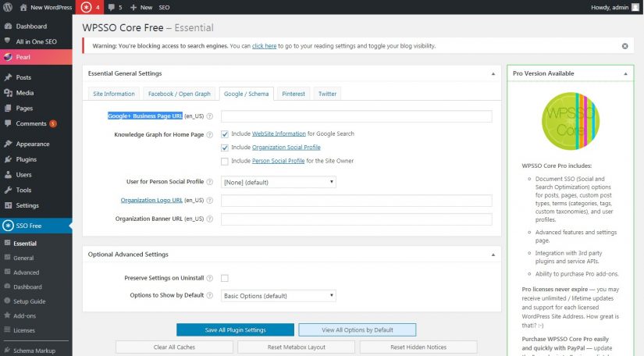The width and height of the screenshot is (644, 356).
Task: Open SSO Free sidebar menu
Action: pyautogui.click(x=36, y=226)
